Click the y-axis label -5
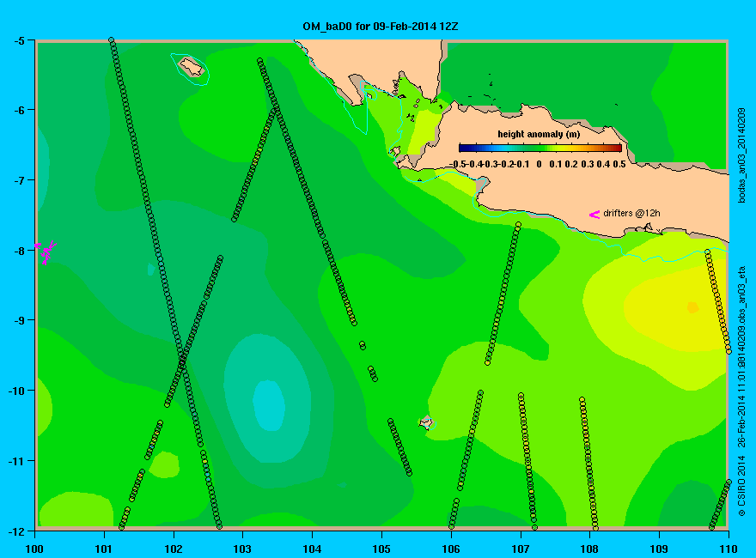 (x=18, y=40)
